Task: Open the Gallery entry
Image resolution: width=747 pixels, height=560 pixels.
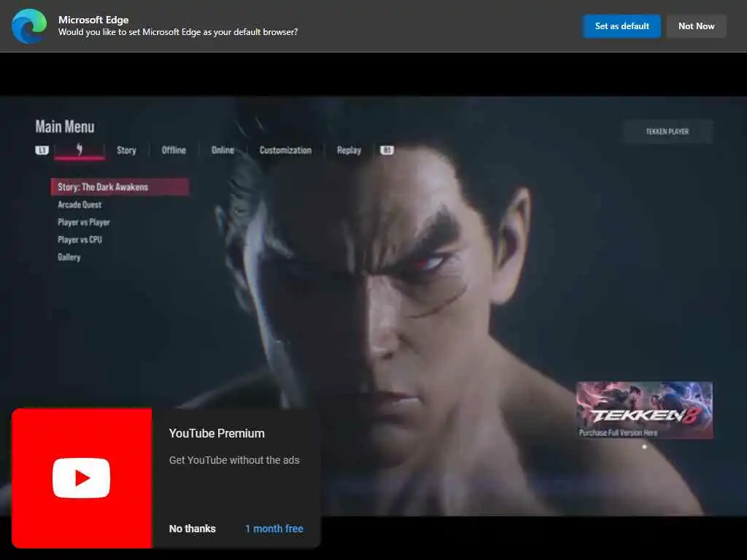Action: click(69, 257)
